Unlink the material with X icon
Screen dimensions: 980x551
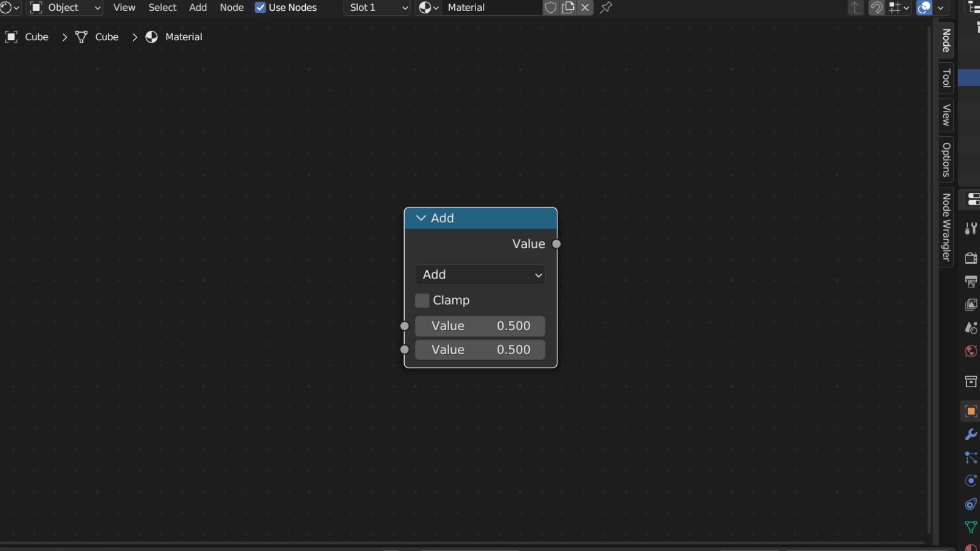coord(585,8)
